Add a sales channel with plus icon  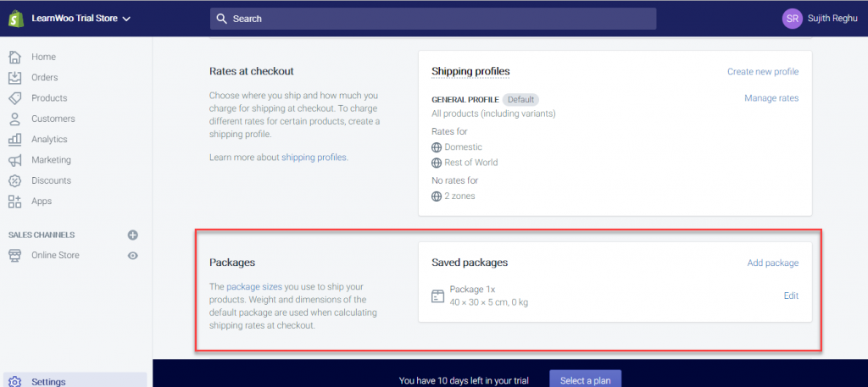[133, 235]
